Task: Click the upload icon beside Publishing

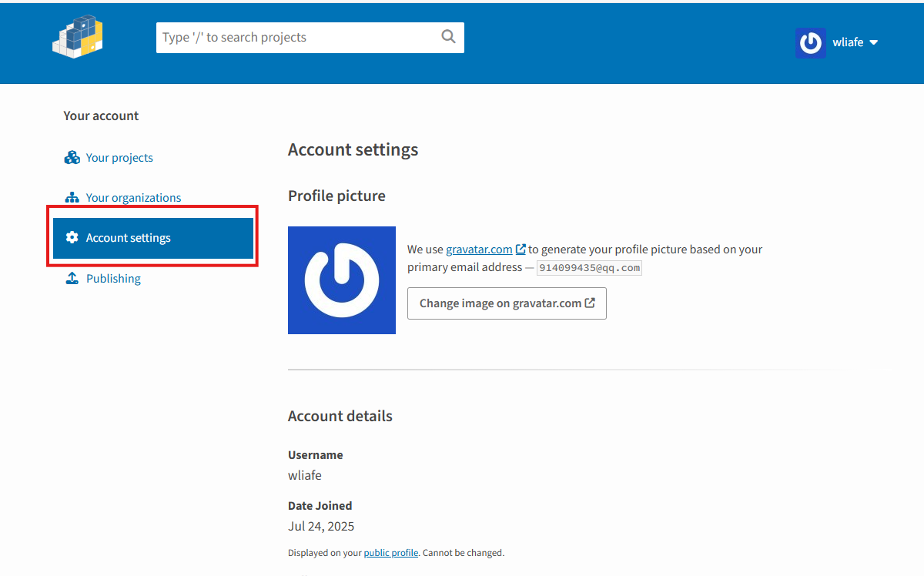Action: click(72, 279)
